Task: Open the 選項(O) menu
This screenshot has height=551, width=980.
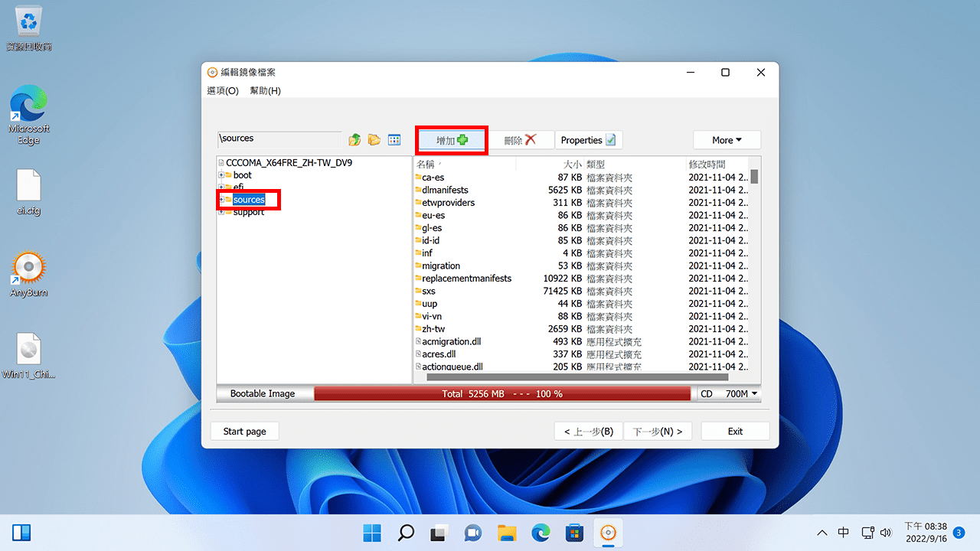Action: 223,91
